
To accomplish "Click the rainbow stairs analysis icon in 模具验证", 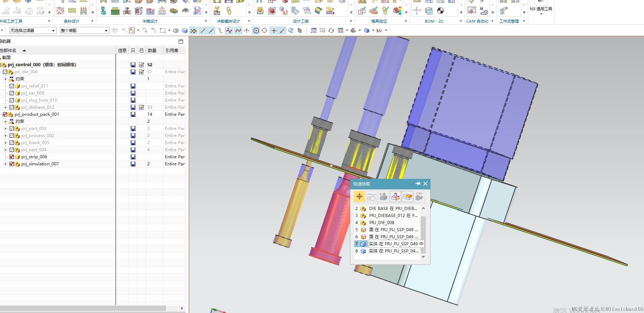I will pyautogui.click(x=397, y=11).
